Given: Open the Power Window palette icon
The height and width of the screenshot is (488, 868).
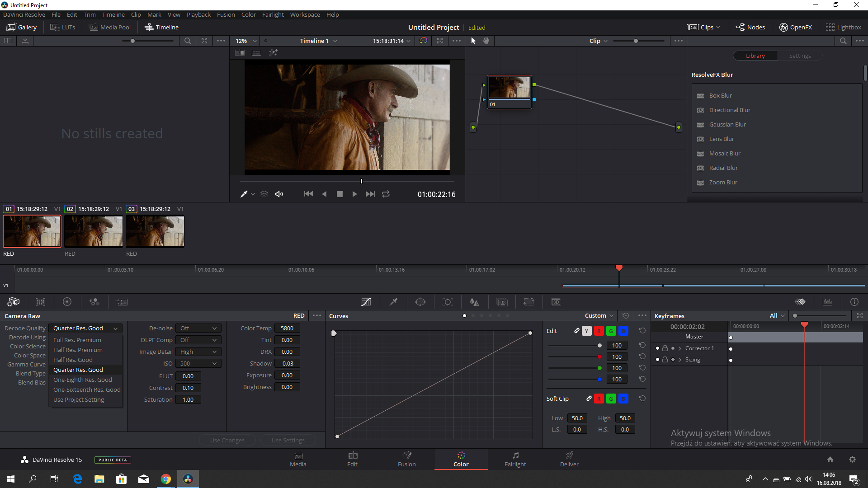Looking at the screenshot, I should 420,302.
